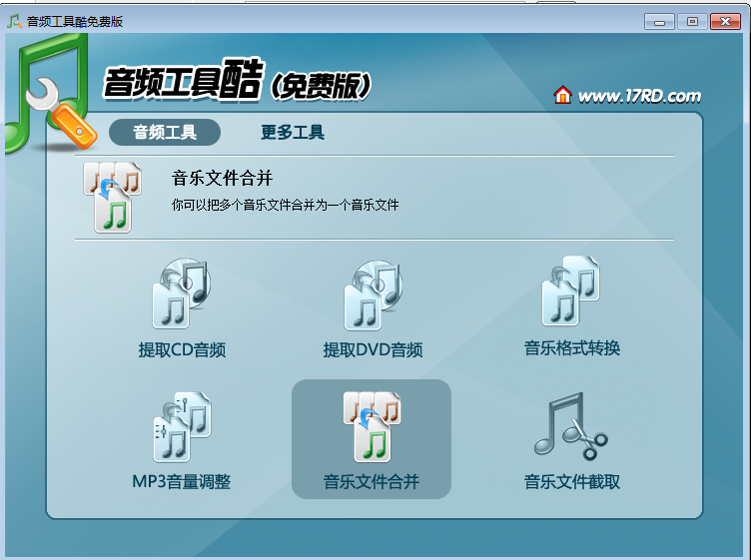
Task: Select the MP3音量调整 icon
Action: (182, 426)
